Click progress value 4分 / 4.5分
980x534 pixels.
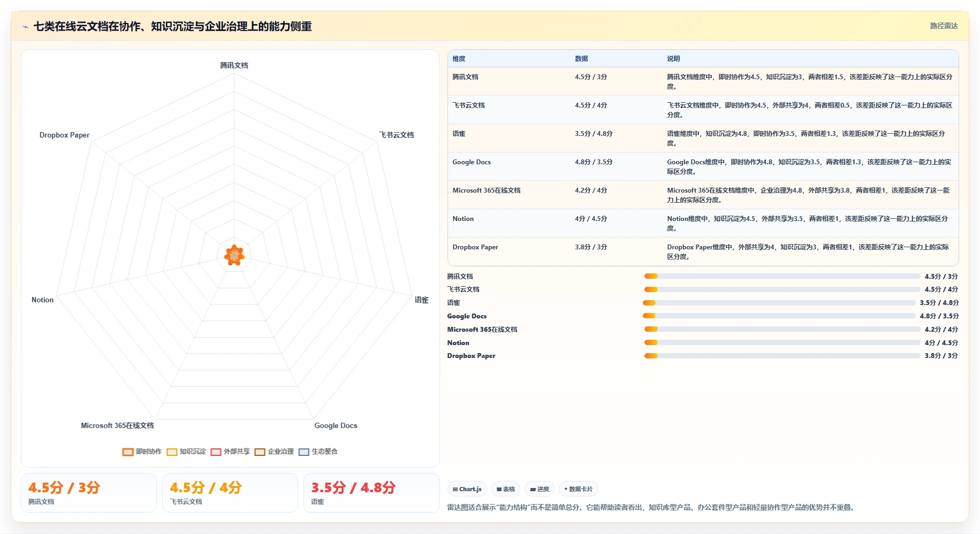(x=941, y=343)
